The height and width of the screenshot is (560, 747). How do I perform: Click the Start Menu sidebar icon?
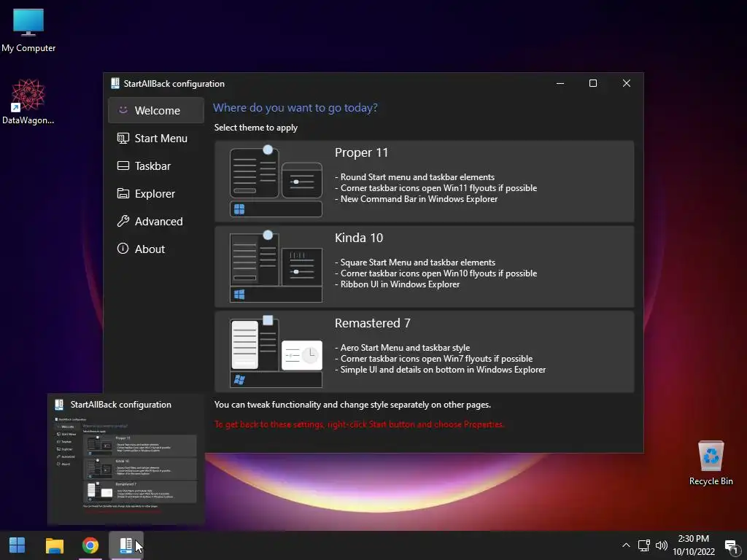point(123,138)
